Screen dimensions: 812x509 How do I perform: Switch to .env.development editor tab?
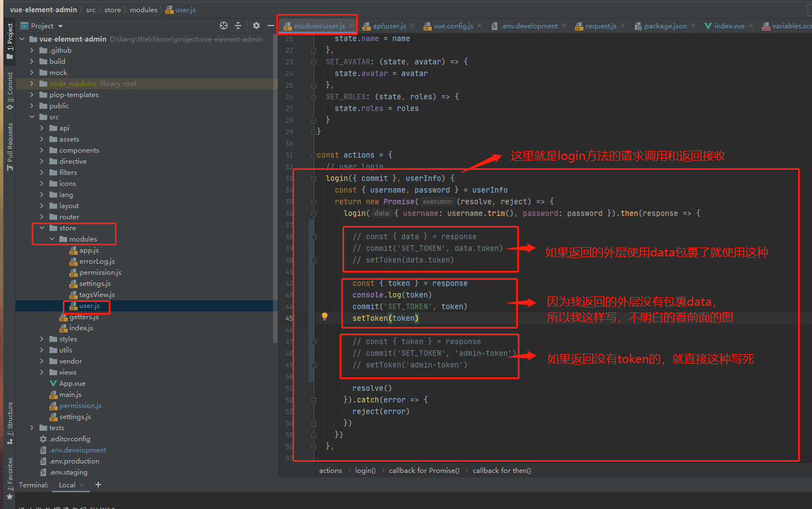click(529, 26)
